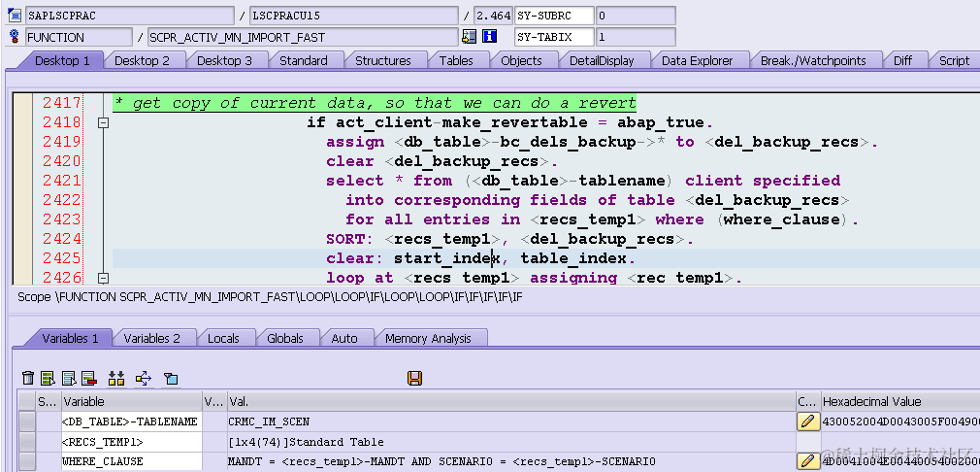Screen dimensions: 980x472
Task: Open the Auto variables tab
Action: (x=343, y=338)
